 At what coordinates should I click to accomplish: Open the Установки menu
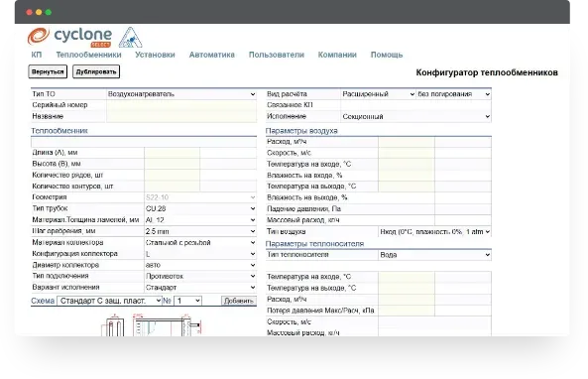point(155,55)
